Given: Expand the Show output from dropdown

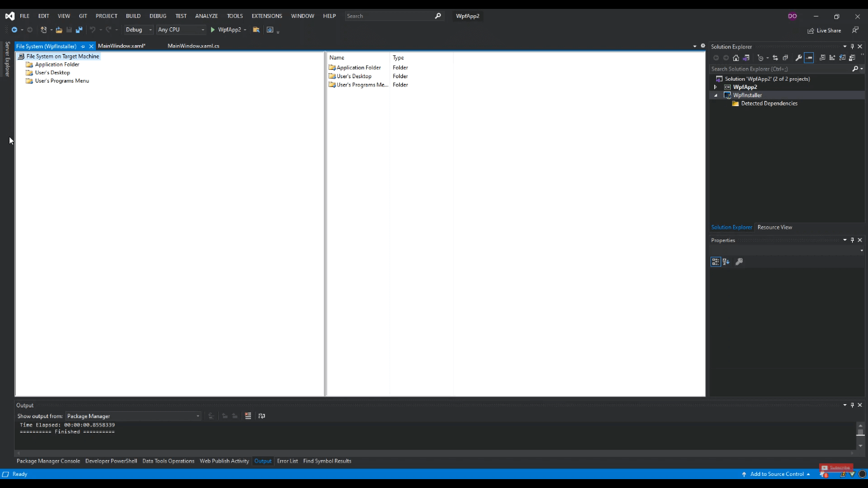Looking at the screenshot, I should [x=197, y=416].
